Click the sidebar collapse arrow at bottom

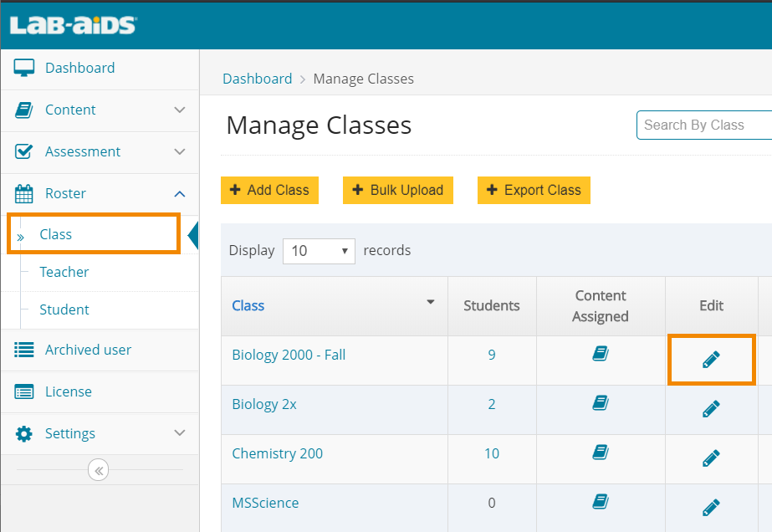coord(98,470)
